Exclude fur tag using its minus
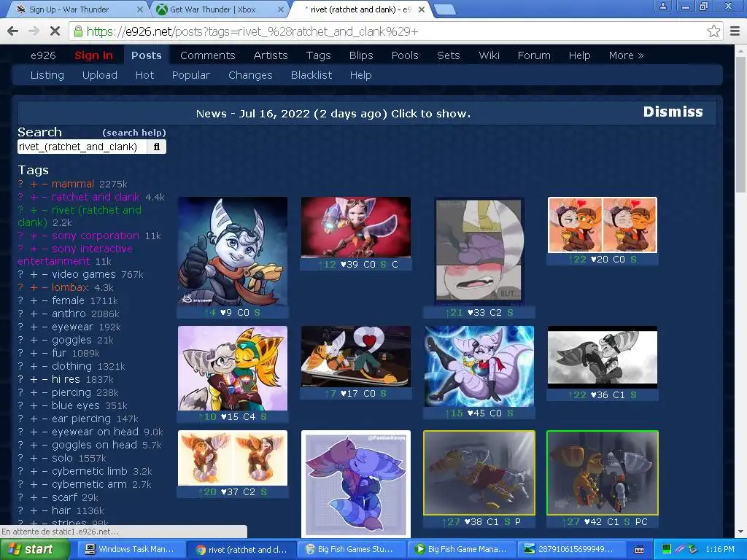This screenshot has width=747, height=560. point(44,354)
